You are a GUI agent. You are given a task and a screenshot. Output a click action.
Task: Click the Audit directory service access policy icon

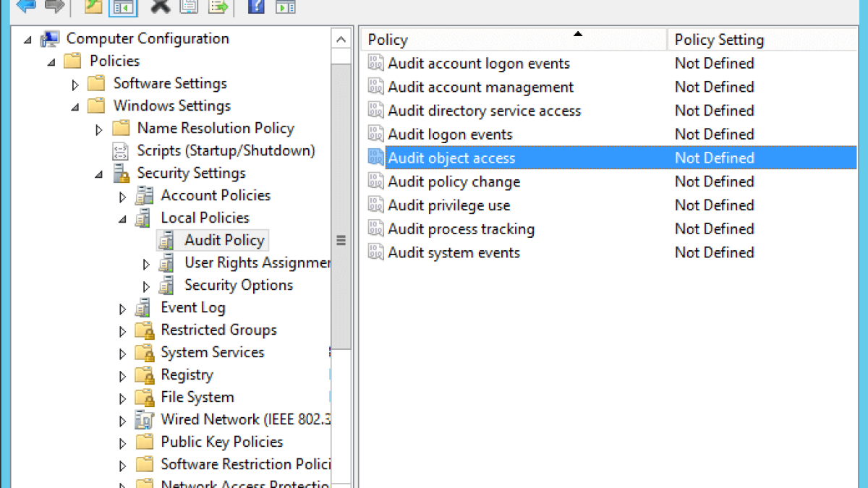click(375, 111)
